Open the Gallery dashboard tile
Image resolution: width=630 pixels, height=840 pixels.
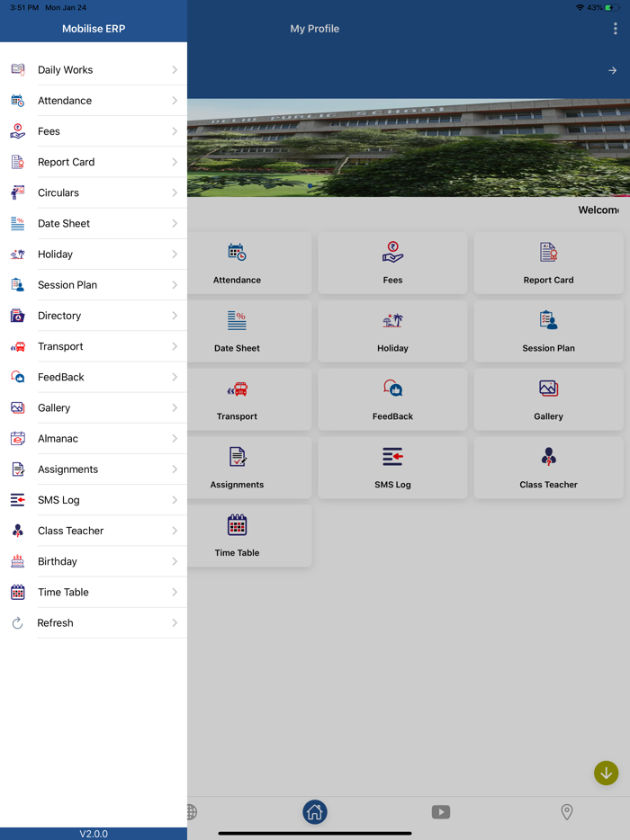[x=548, y=399]
